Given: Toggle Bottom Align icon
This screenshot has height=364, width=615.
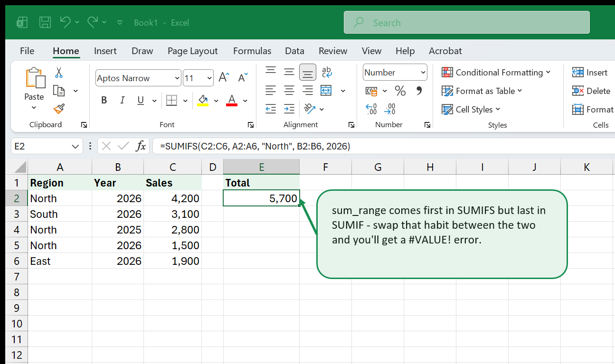Looking at the screenshot, I should tap(308, 72).
